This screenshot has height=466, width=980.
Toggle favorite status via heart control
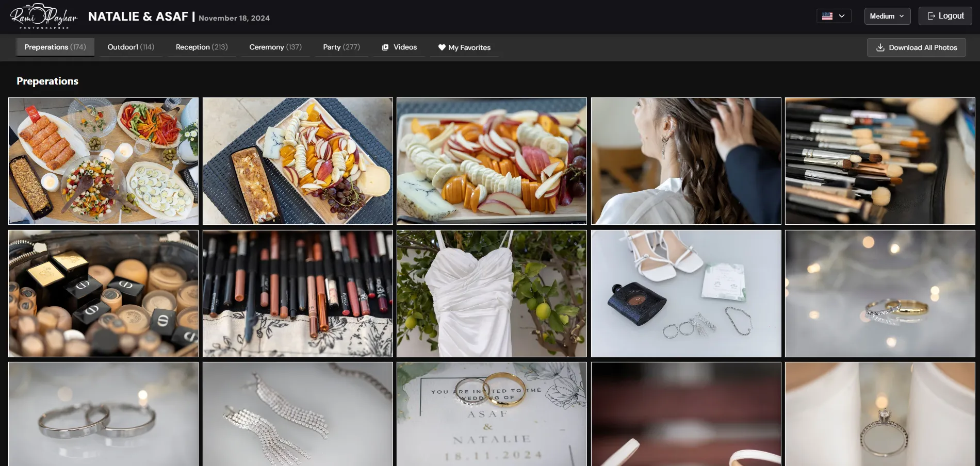(x=442, y=47)
